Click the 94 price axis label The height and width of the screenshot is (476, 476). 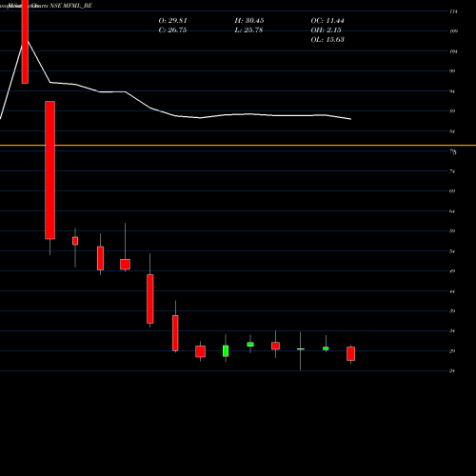(452, 91)
